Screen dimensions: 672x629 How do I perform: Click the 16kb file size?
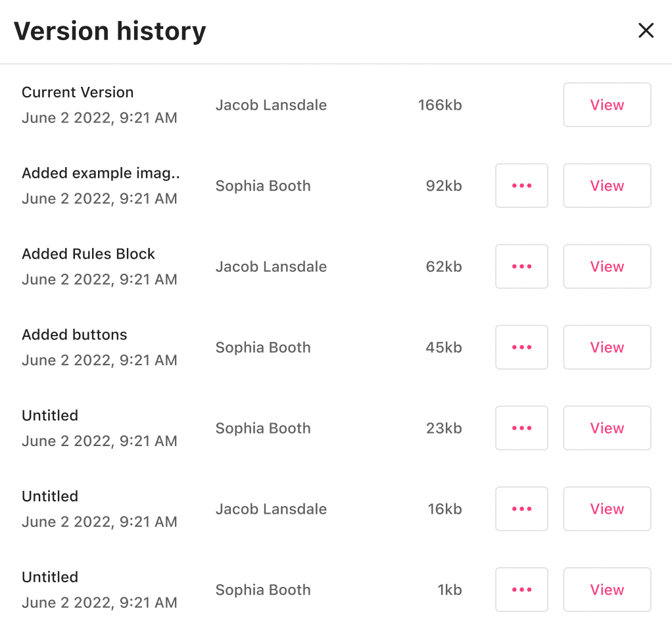click(444, 509)
